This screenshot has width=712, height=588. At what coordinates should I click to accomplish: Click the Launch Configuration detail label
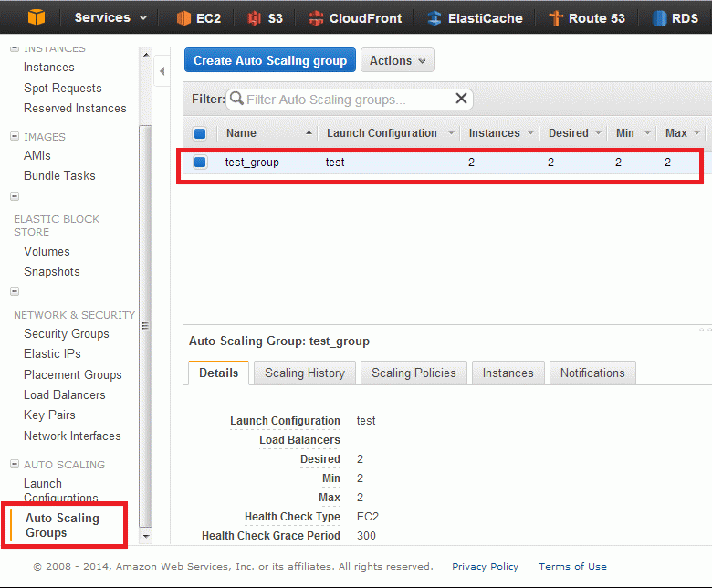point(285,421)
